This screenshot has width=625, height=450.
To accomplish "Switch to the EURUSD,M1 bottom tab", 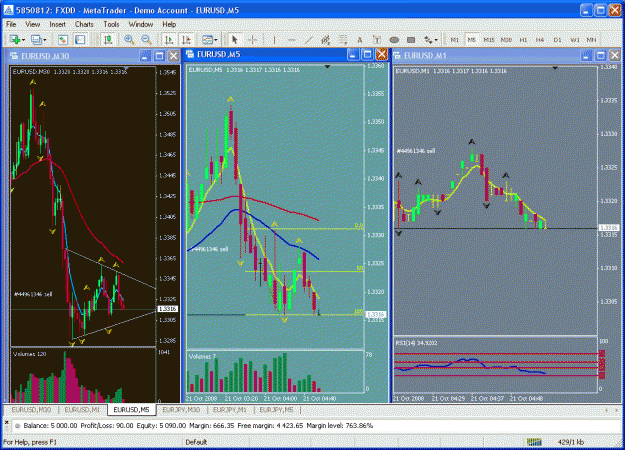I will pyautogui.click(x=82, y=410).
